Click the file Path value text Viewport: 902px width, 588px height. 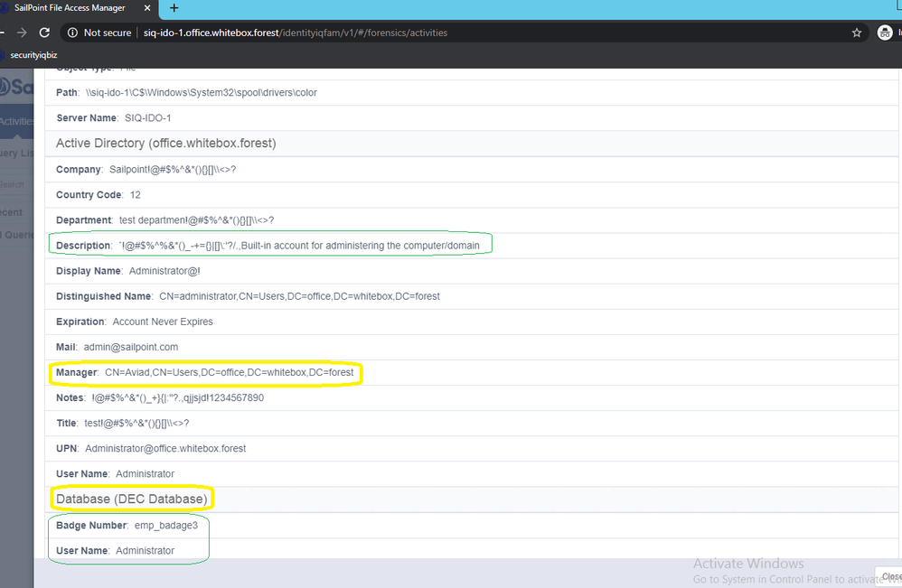tap(202, 92)
